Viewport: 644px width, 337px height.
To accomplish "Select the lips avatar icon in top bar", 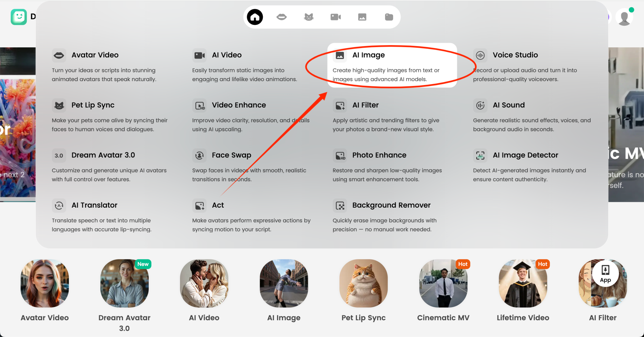I will (281, 17).
